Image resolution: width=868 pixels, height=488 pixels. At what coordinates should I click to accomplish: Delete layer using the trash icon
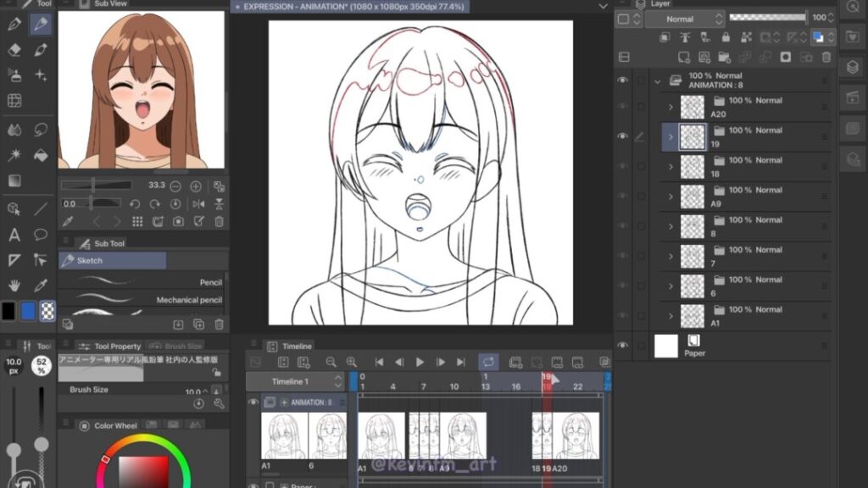click(x=827, y=57)
